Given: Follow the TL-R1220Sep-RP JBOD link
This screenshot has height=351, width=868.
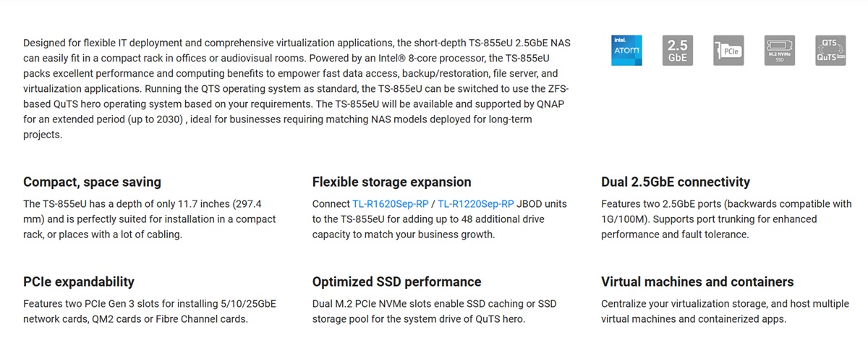Looking at the screenshot, I should (x=476, y=204).
